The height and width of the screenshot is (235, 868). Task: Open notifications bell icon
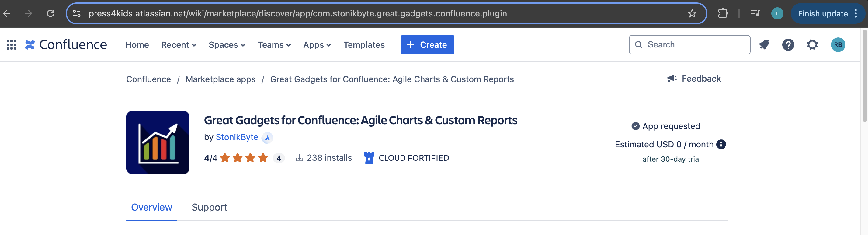[764, 45]
